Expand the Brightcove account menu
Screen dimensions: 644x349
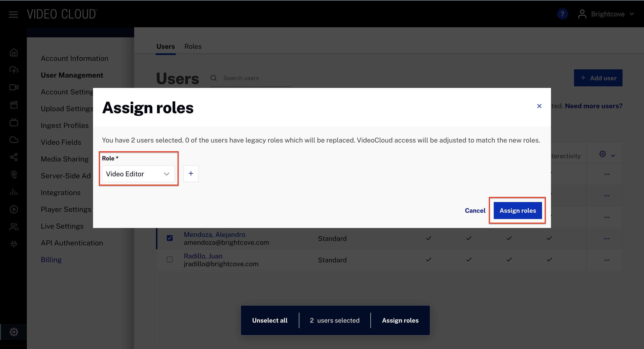608,14
